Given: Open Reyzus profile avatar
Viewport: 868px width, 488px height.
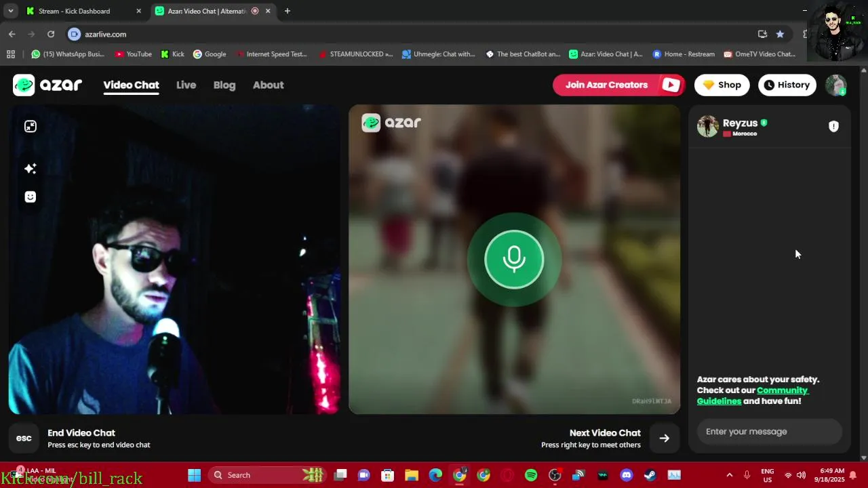Looking at the screenshot, I should (x=707, y=126).
